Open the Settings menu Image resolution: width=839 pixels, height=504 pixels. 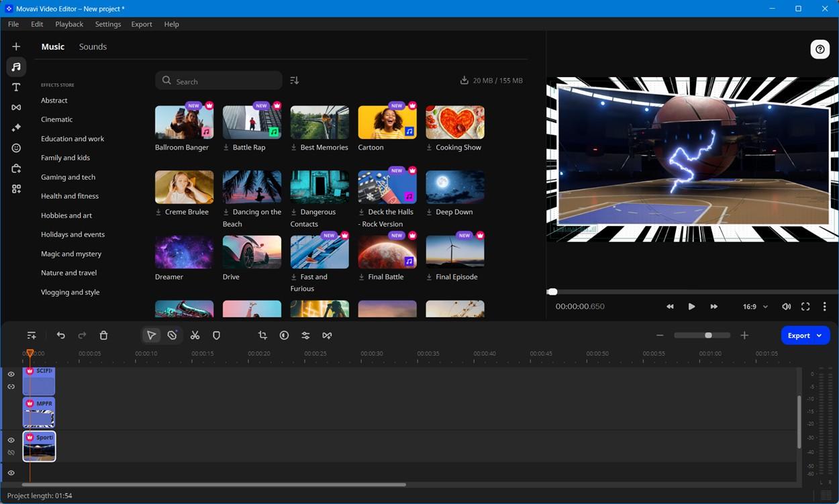point(108,24)
